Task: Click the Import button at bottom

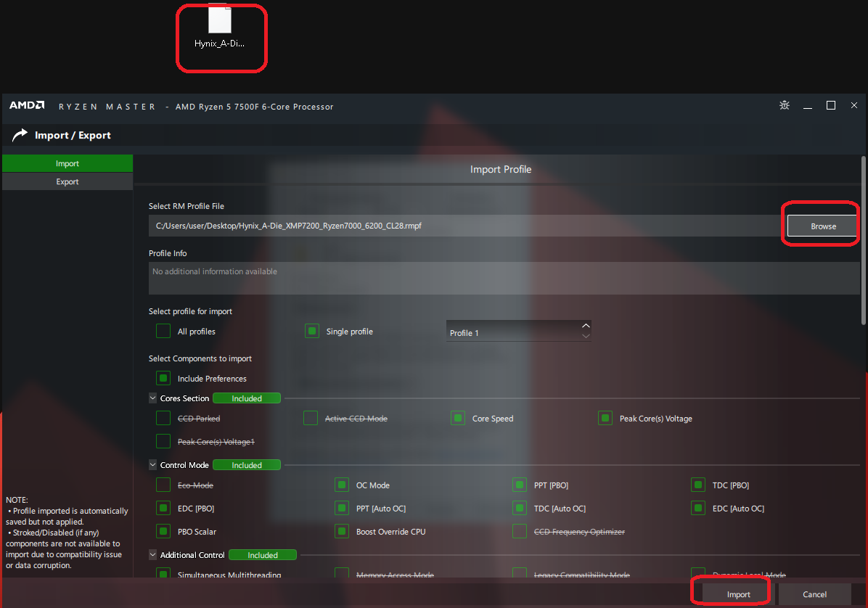Action: pyautogui.click(x=739, y=594)
